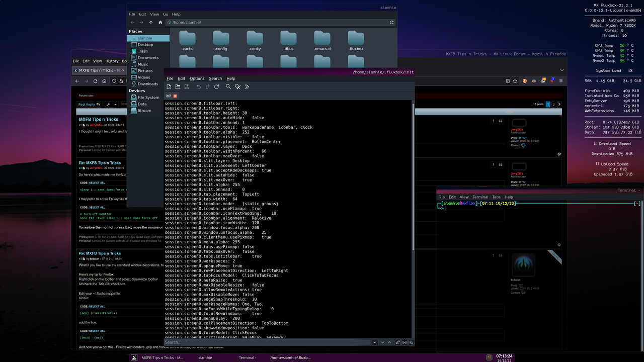The image size is (644, 362).
Task: Click the siamhie taskbar entry
Action: pos(205,357)
